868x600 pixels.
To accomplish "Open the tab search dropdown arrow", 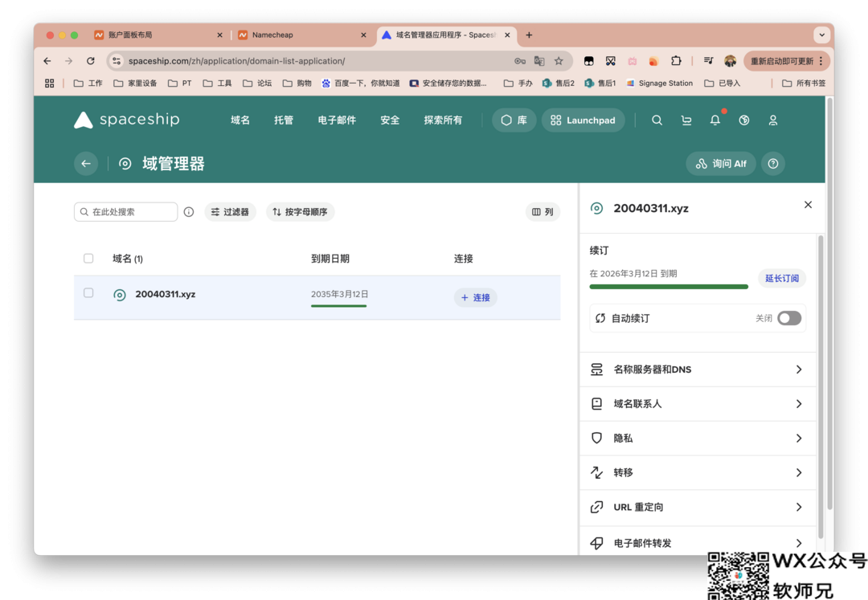I will click(821, 35).
